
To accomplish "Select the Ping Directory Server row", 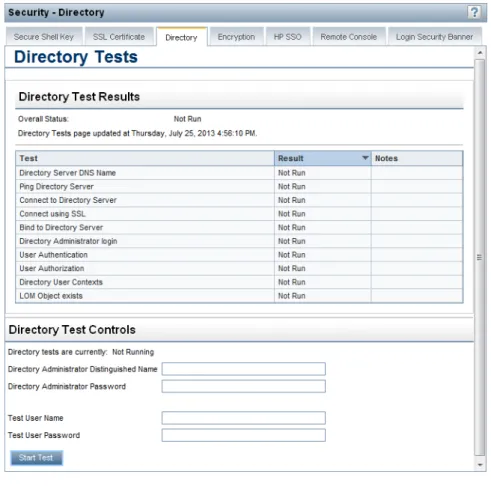I will [x=239, y=186].
